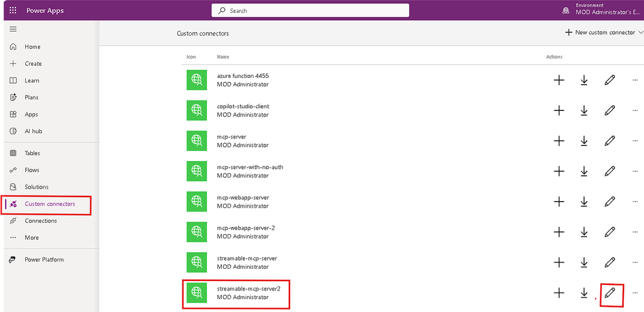Edit azure function 4455 connector

610,80
